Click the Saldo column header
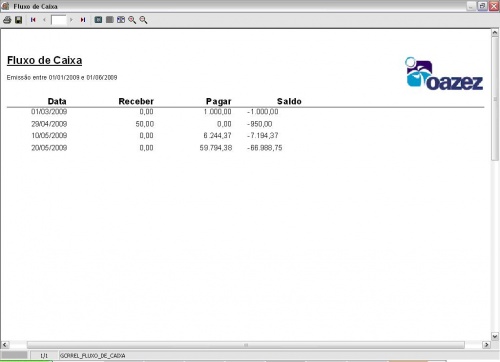Image resolution: width=500 pixels, height=362 pixels. point(289,101)
